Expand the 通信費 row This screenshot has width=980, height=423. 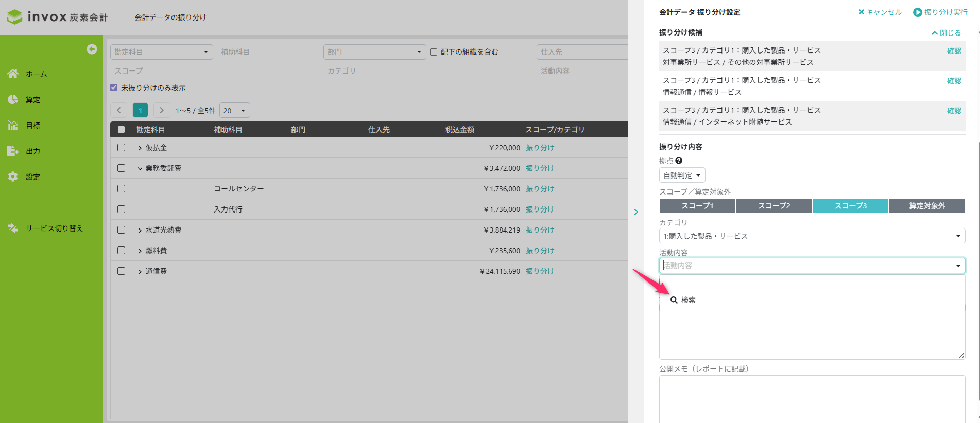pyautogui.click(x=140, y=272)
